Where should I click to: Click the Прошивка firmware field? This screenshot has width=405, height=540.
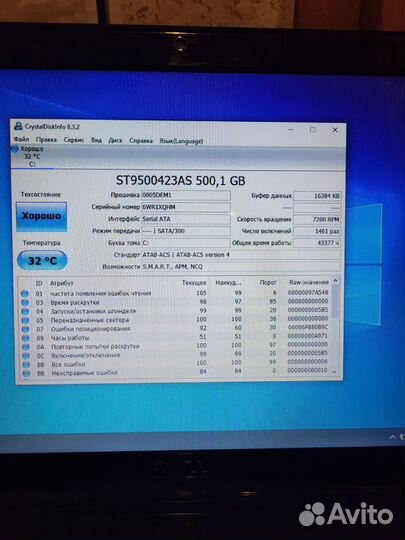click(186, 195)
